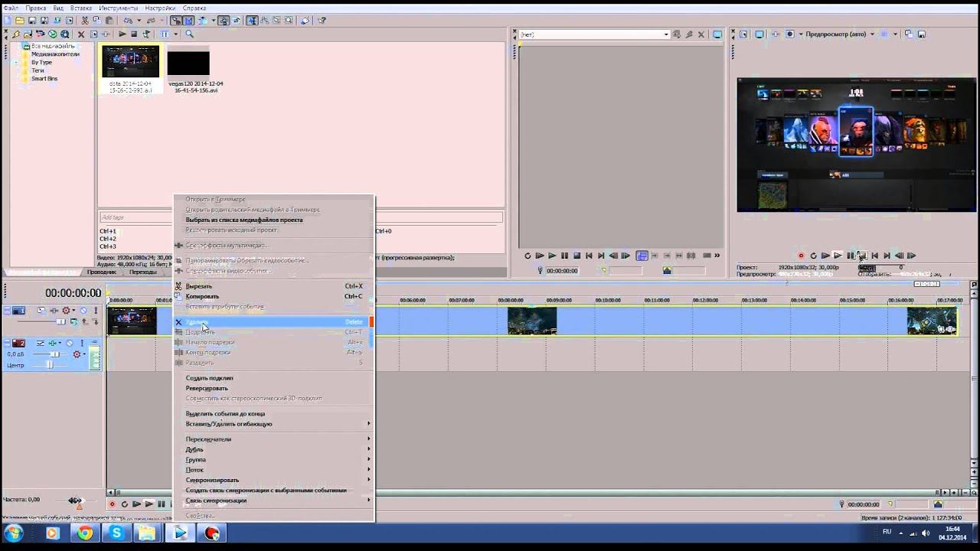
Task: Click save snapshot icon in preview toolbar
Action: coord(921,34)
